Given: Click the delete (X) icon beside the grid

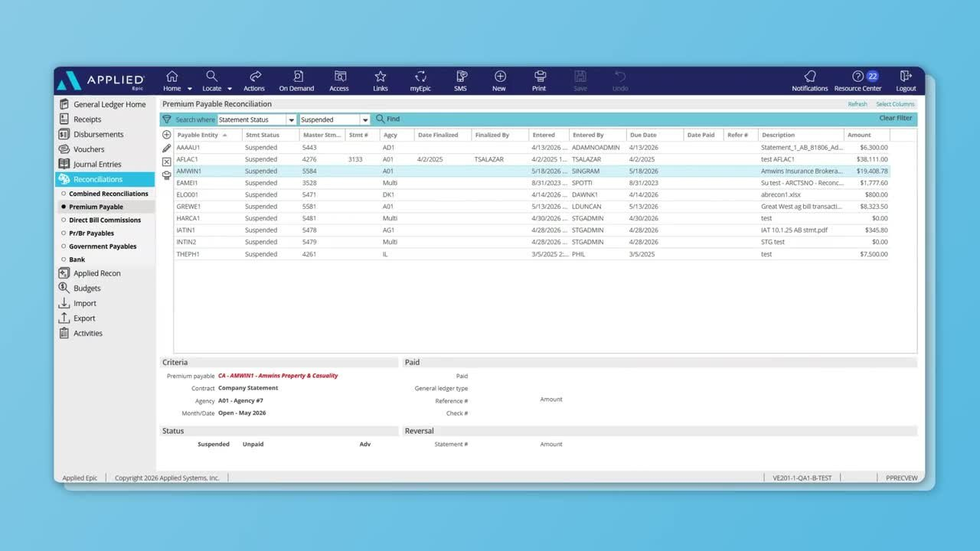Looking at the screenshot, I should 167,161.
